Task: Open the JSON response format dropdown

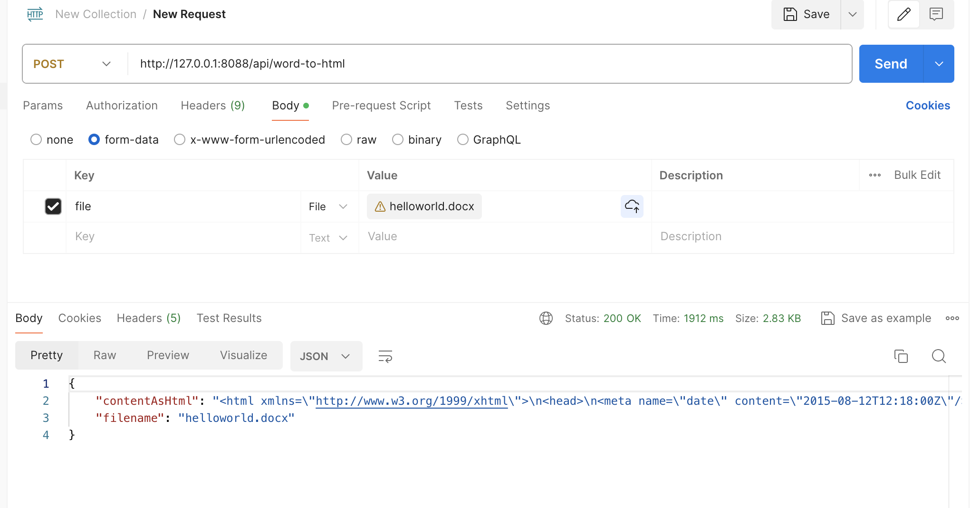Action: (x=326, y=356)
